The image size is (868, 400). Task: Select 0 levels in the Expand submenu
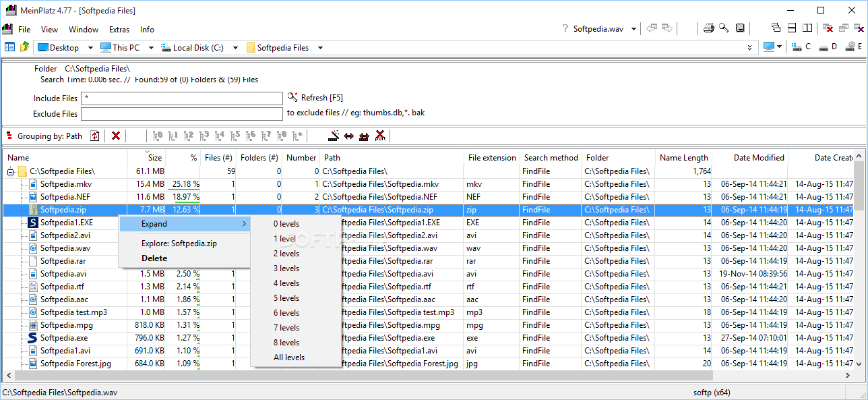tap(296, 224)
